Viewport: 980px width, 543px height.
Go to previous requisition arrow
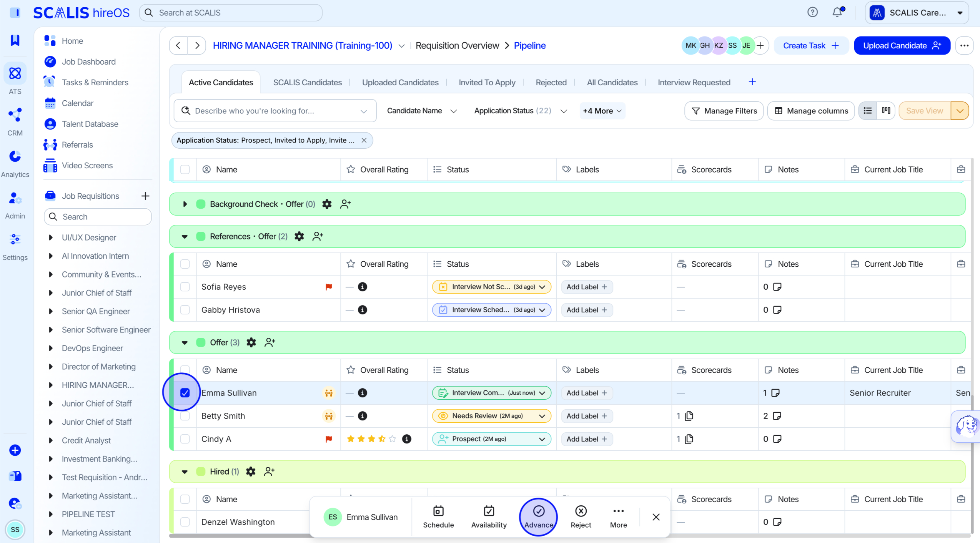click(x=178, y=45)
